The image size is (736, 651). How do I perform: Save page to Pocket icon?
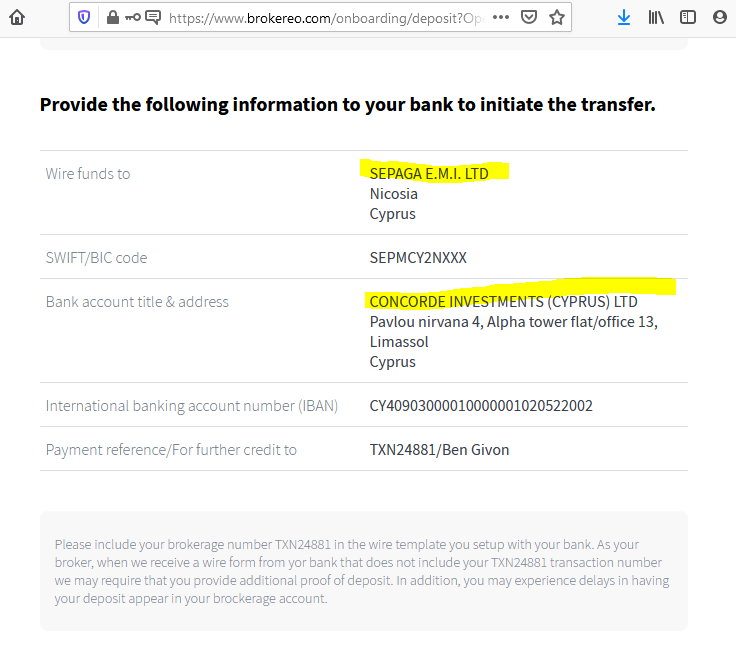(x=529, y=18)
